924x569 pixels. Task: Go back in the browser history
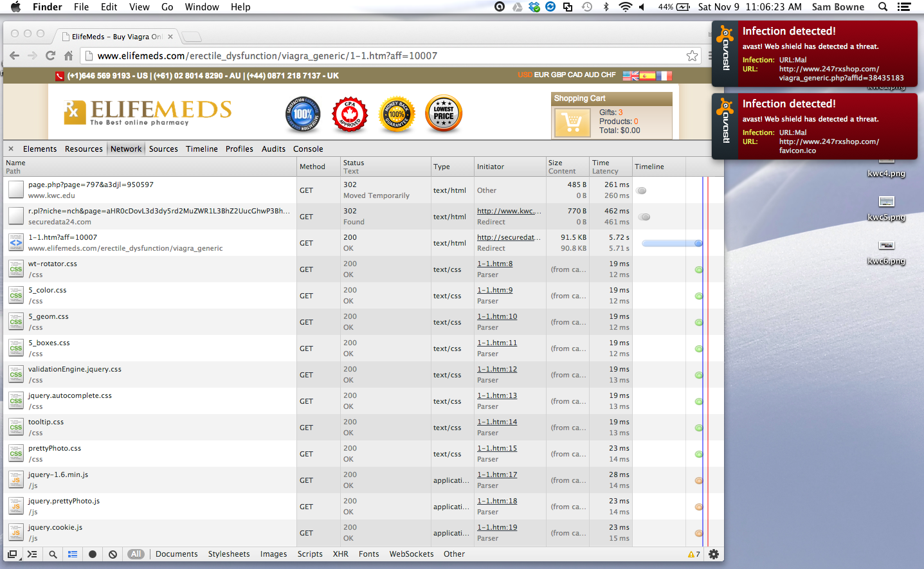[x=14, y=56]
